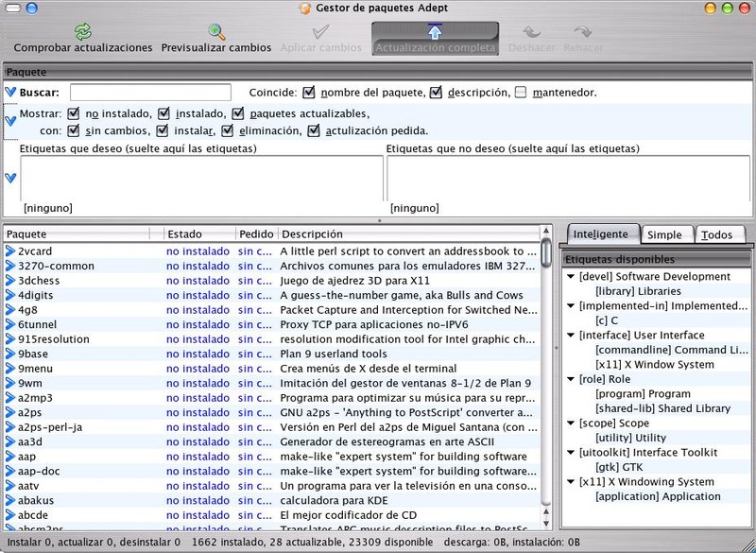Image resolution: width=756 pixels, height=553 pixels.
Task: Click the arrow icon beside 915resolution
Action: click(x=10, y=339)
